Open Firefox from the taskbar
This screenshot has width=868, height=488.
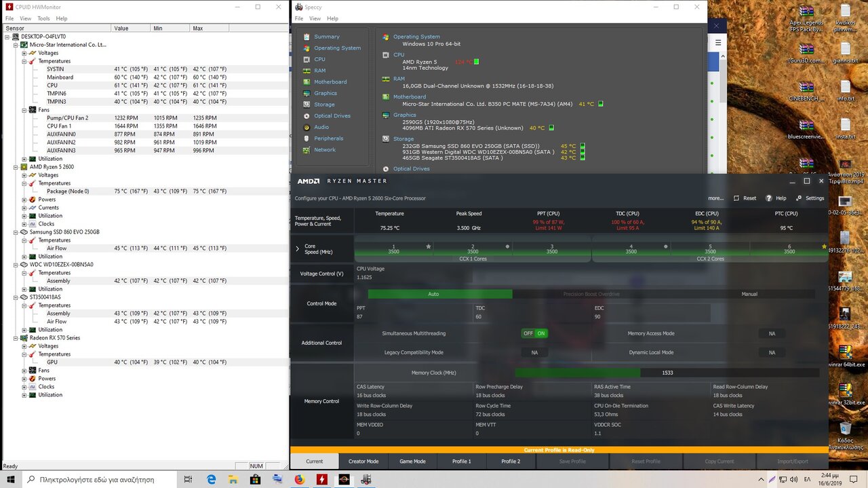click(300, 479)
